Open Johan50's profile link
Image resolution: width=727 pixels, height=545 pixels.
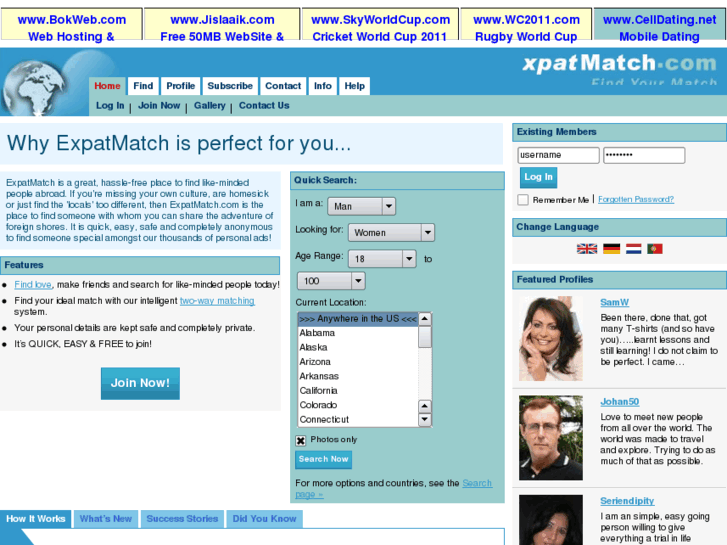pos(619,402)
